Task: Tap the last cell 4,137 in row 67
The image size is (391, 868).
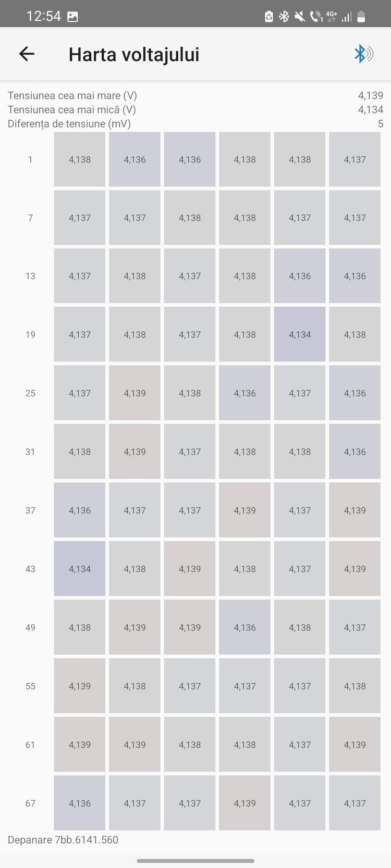Action: [355, 803]
